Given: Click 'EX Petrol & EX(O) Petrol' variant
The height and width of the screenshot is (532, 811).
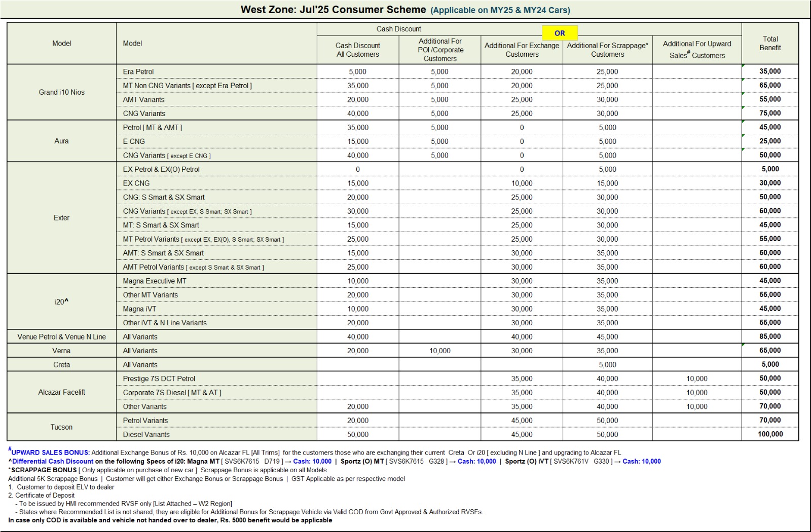Looking at the screenshot, I should click(x=216, y=169).
